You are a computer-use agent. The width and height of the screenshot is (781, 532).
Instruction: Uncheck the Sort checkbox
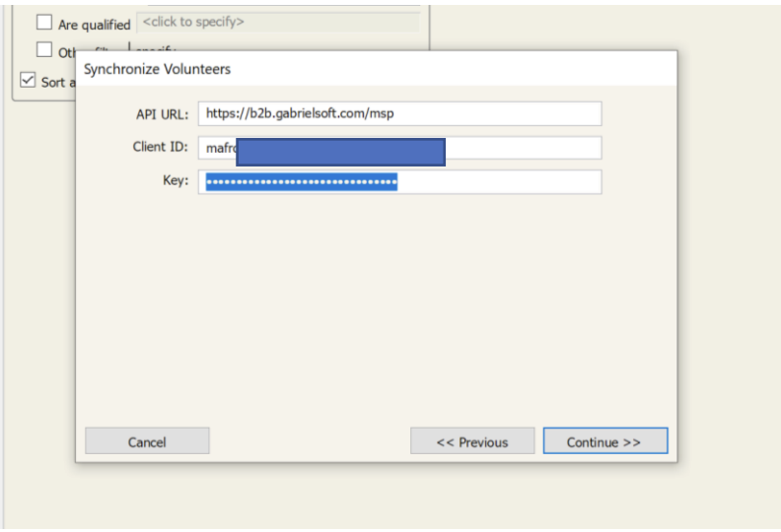(28, 80)
